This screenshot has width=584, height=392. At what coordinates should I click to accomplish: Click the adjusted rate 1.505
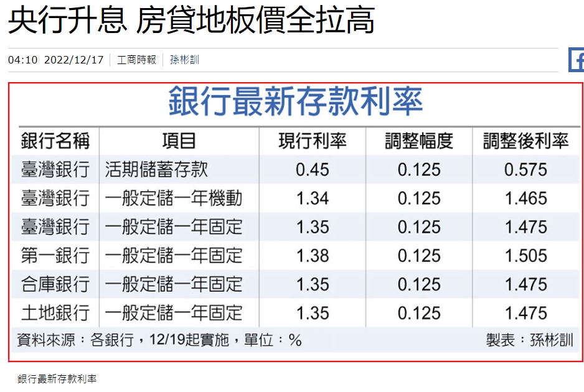click(526, 256)
